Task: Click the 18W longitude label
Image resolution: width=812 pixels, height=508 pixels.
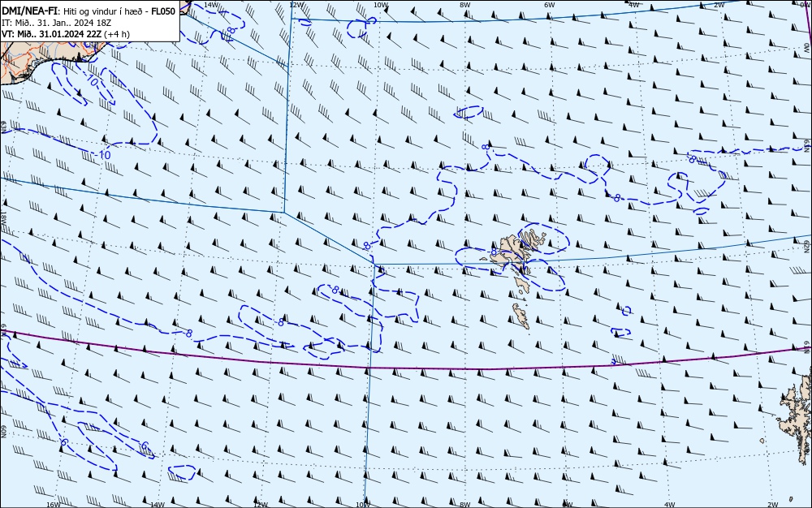Action: point(3,217)
